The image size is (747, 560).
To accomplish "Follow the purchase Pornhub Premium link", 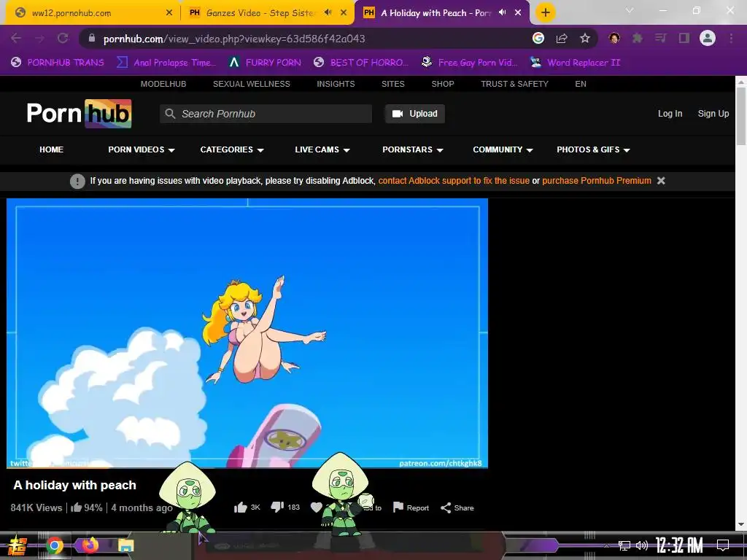I will (597, 181).
